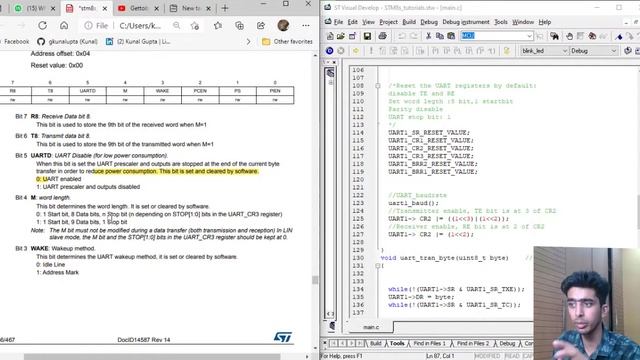
Task: Open the Help menu in ST Visual Develop
Action: [544, 22]
